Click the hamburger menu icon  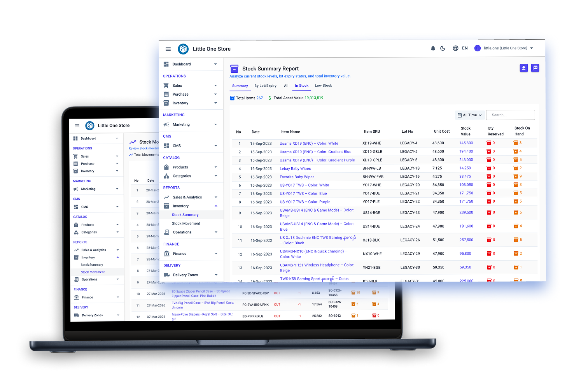168,49
